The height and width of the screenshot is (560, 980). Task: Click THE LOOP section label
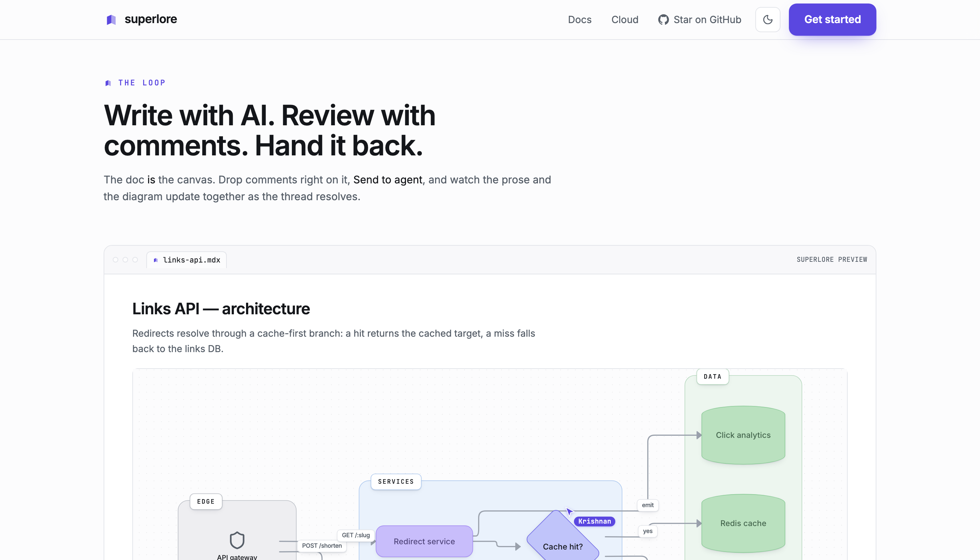pyautogui.click(x=141, y=83)
